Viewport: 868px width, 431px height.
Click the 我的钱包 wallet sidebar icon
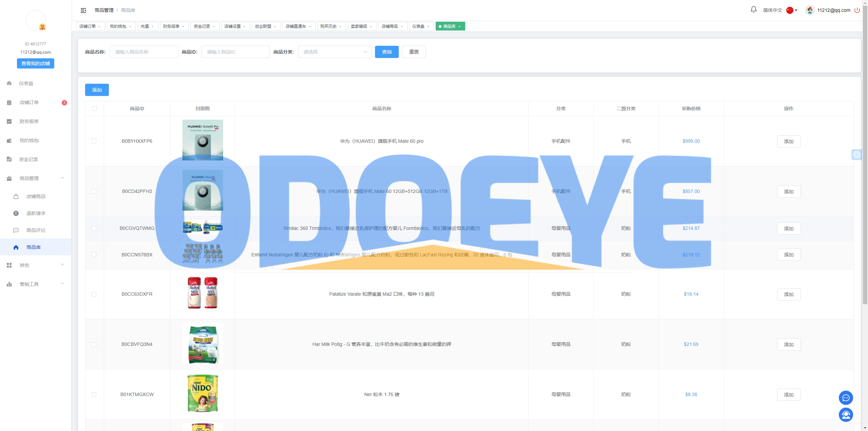pyautogui.click(x=9, y=140)
